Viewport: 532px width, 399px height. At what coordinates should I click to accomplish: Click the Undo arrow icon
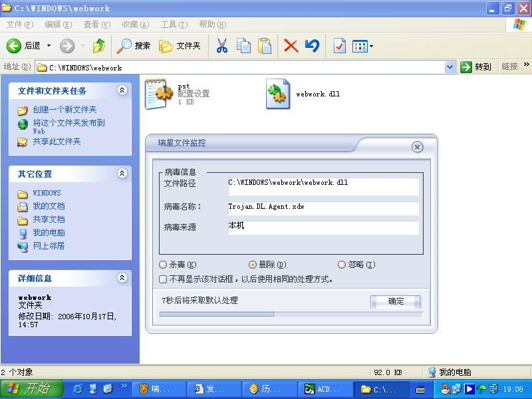point(312,46)
